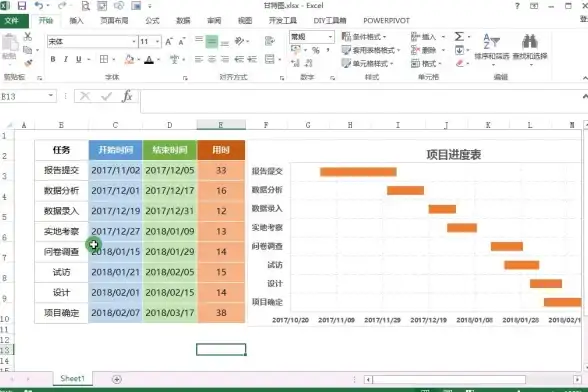588x392 pixels.
Task: Insert a function with the fx button
Action: (x=127, y=96)
